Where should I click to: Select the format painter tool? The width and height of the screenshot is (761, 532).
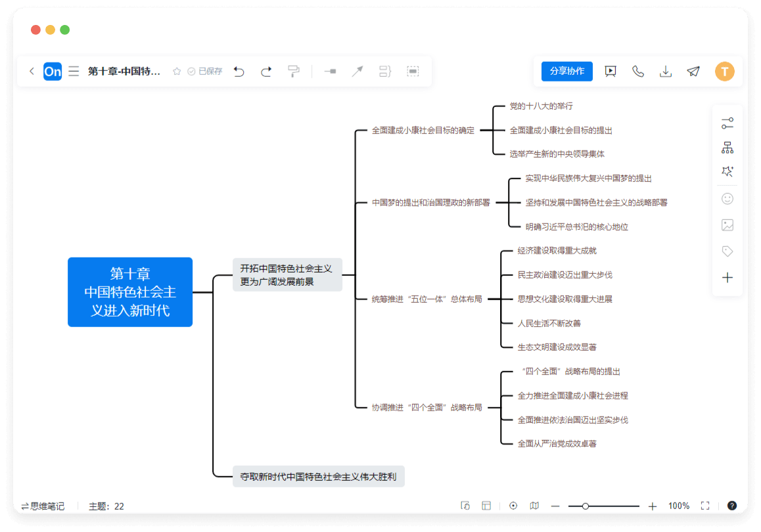pos(294,72)
